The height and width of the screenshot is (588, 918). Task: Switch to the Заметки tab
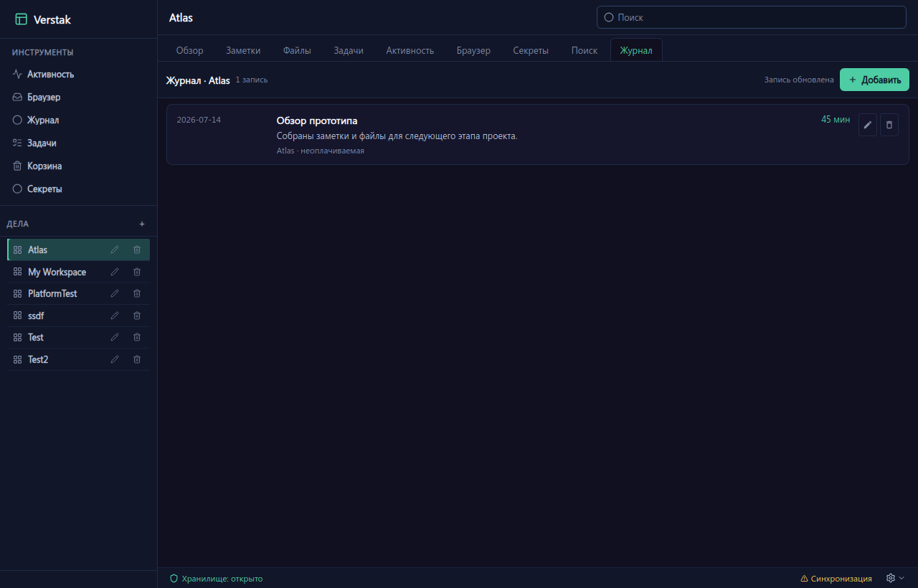pyautogui.click(x=243, y=50)
